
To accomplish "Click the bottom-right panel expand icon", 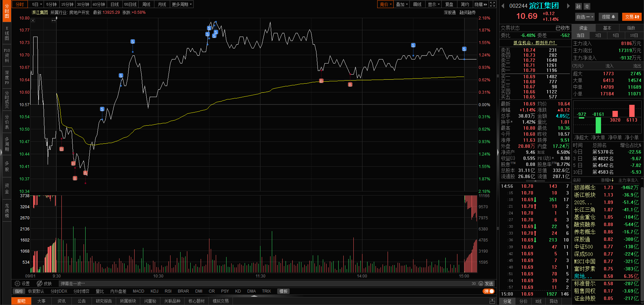I will click(x=492, y=301).
